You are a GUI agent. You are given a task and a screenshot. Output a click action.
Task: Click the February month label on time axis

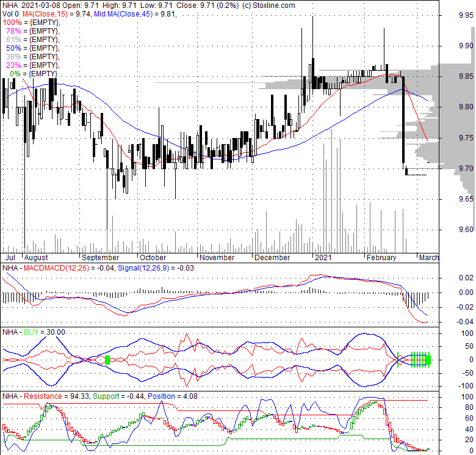pos(381,258)
